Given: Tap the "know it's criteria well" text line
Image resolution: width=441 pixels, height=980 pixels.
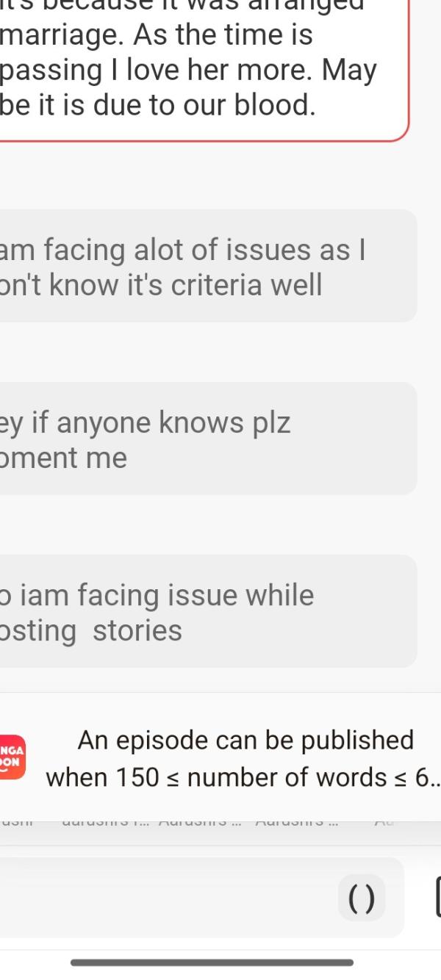Looking at the screenshot, I should point(161,285).
